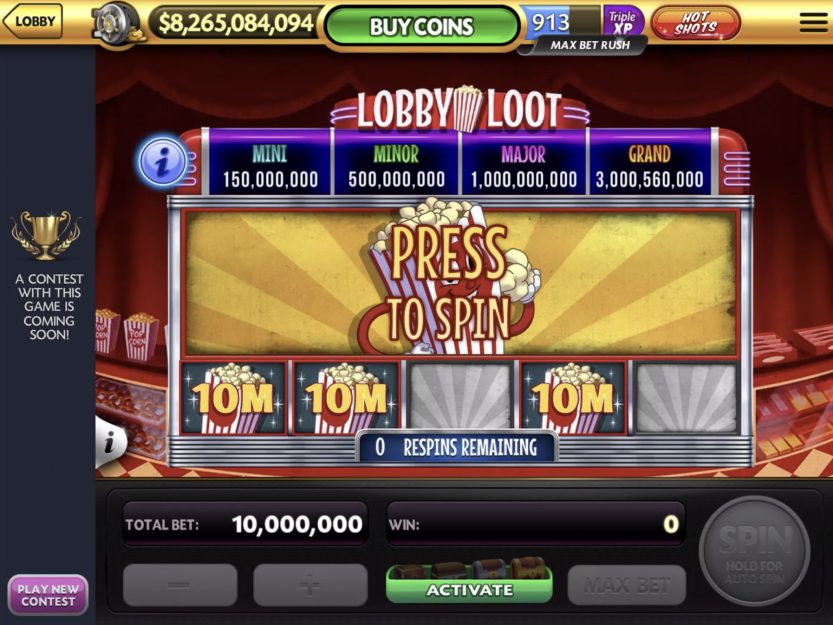This screenshot has width=833, height=625.
Task: Go back to the Lobby
Action: [x=32, y=21]
